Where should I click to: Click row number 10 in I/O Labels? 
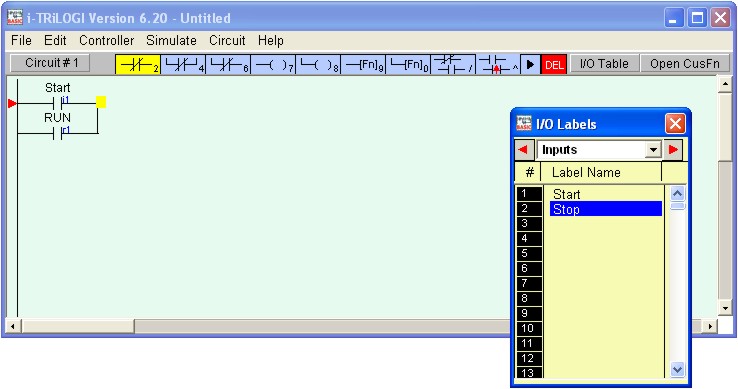[529, 328]
